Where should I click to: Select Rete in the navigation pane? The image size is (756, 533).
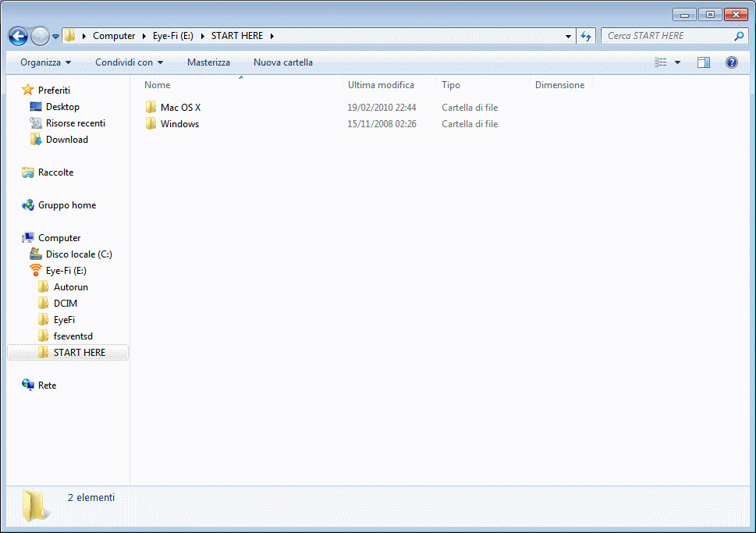click(x=48, y=386)
